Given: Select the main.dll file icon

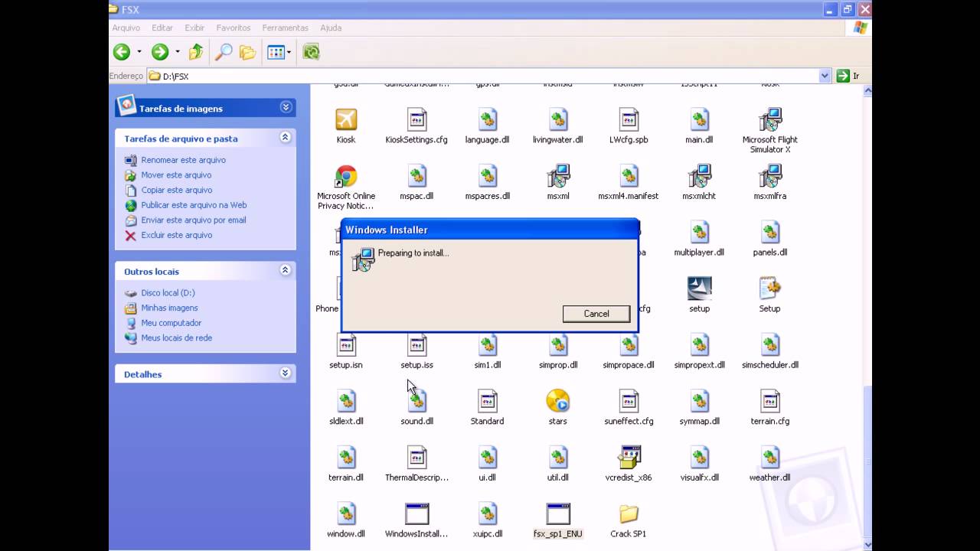Looking at the screenshot, I should tap(699, 119).
